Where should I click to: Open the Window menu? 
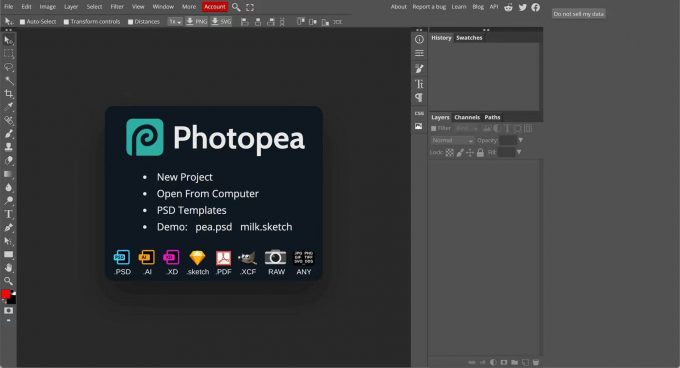163,7
